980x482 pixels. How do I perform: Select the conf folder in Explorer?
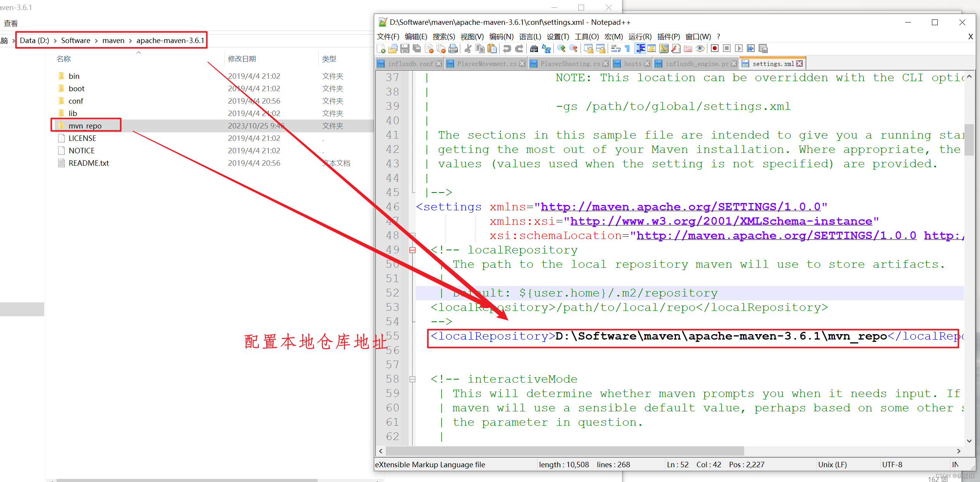coord(76,101)
